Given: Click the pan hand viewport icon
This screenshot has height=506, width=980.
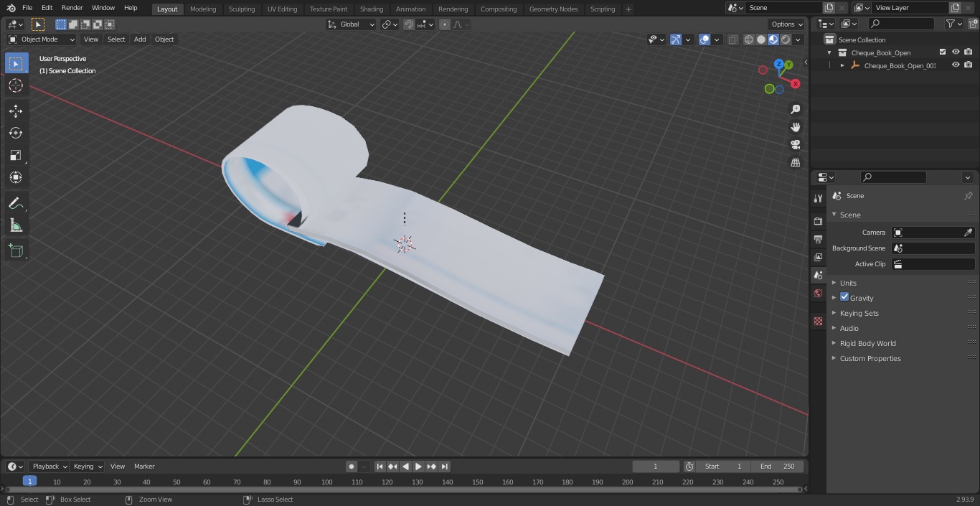Looking at the screenshot, I should point(795,127).
